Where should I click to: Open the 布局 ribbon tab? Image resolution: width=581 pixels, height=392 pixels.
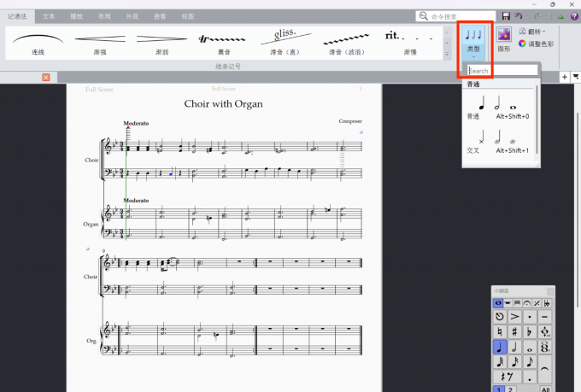(x=104, y=16)
